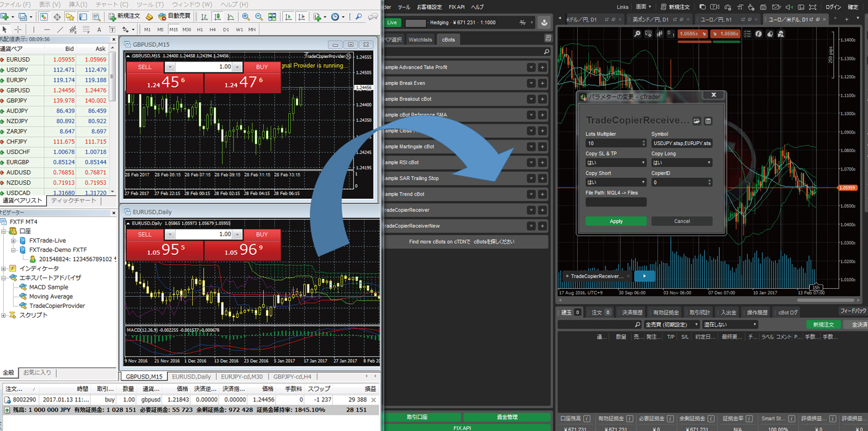868x431 pixels.
Task: Switch to the ティックチャート tab
Action: coord(73,201)
